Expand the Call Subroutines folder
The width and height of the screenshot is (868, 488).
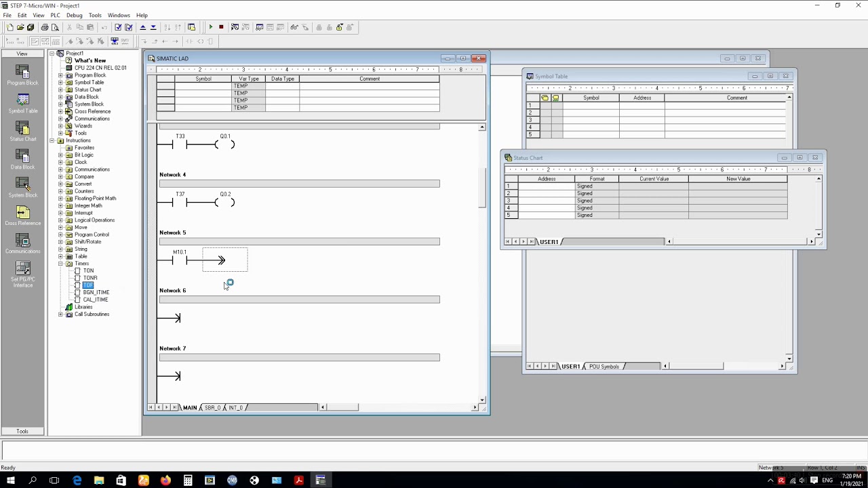tap(60, 314)
